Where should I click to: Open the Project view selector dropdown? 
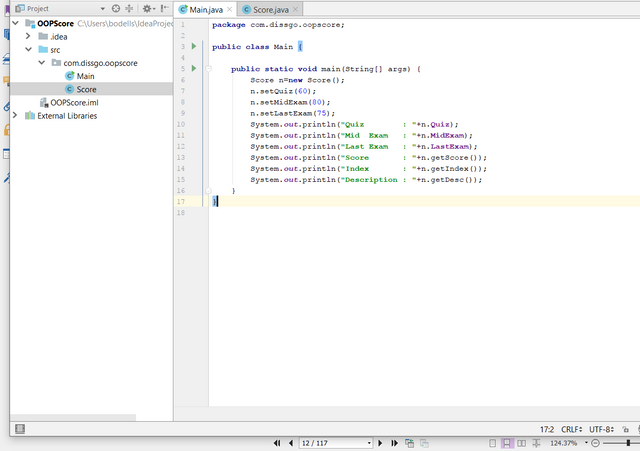102,9
